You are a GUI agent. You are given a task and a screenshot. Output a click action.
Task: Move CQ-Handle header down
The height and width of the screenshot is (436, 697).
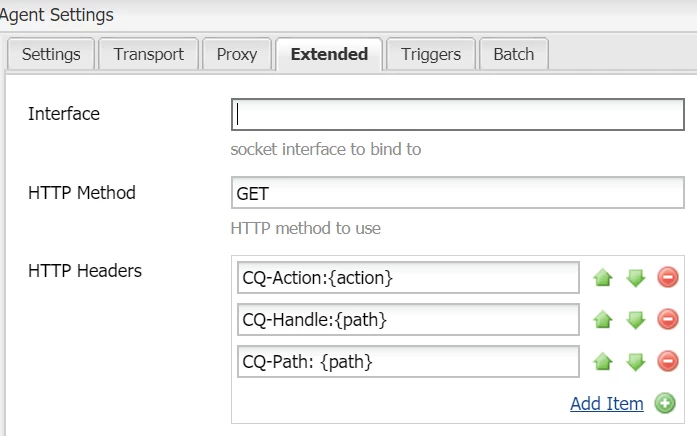(x=636, y=319)
